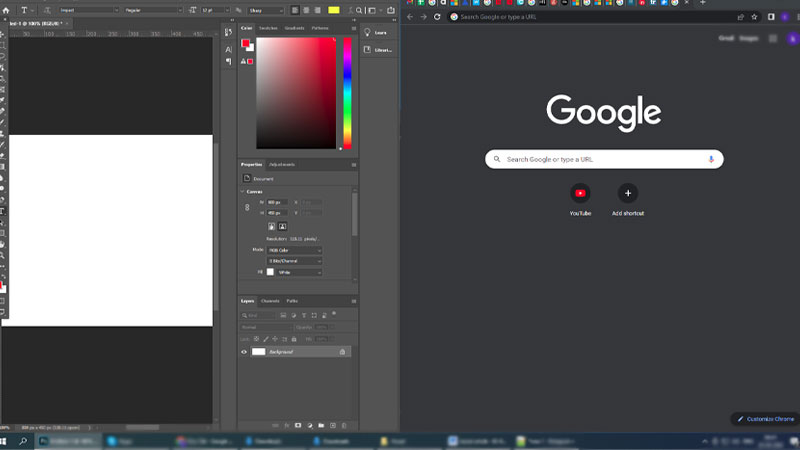Screen dimensions: 800x450
Task: Click the Background layer thumbnail
Action: click(x=259, y=352)
